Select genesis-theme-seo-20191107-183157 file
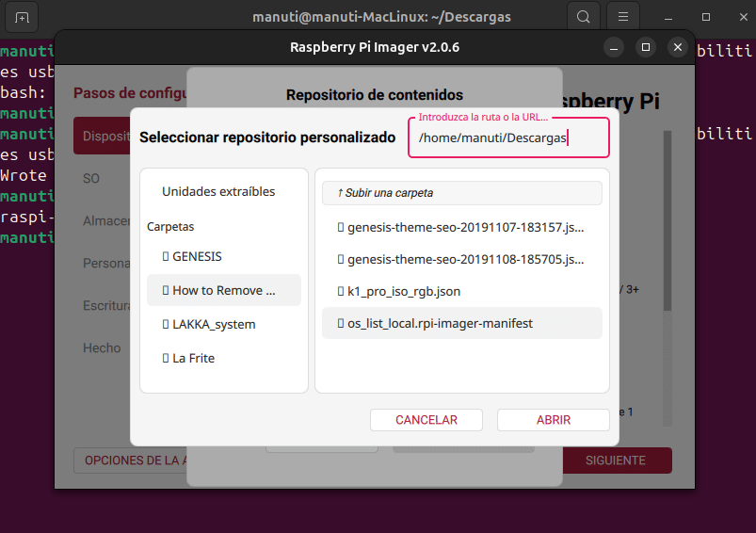Image resolution: width=756 pixels, height=533 pixels. (x=462, y=227)
